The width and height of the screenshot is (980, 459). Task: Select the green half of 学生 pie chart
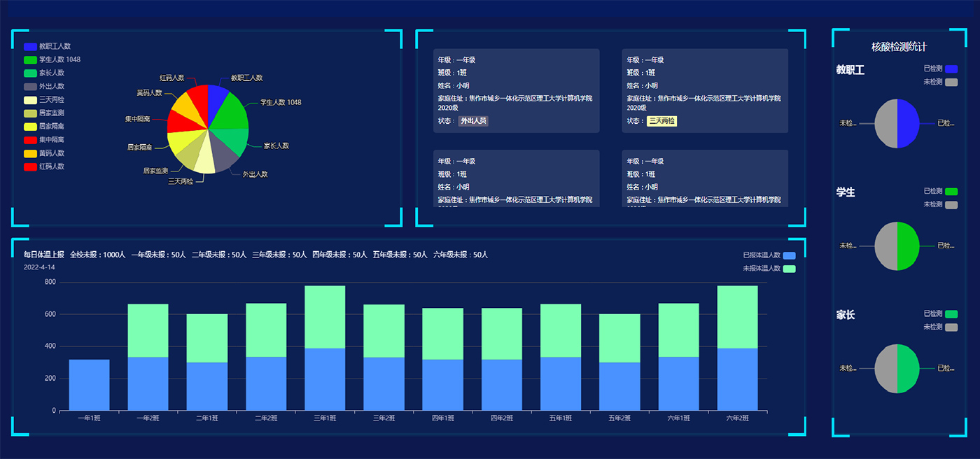(908, 246)
